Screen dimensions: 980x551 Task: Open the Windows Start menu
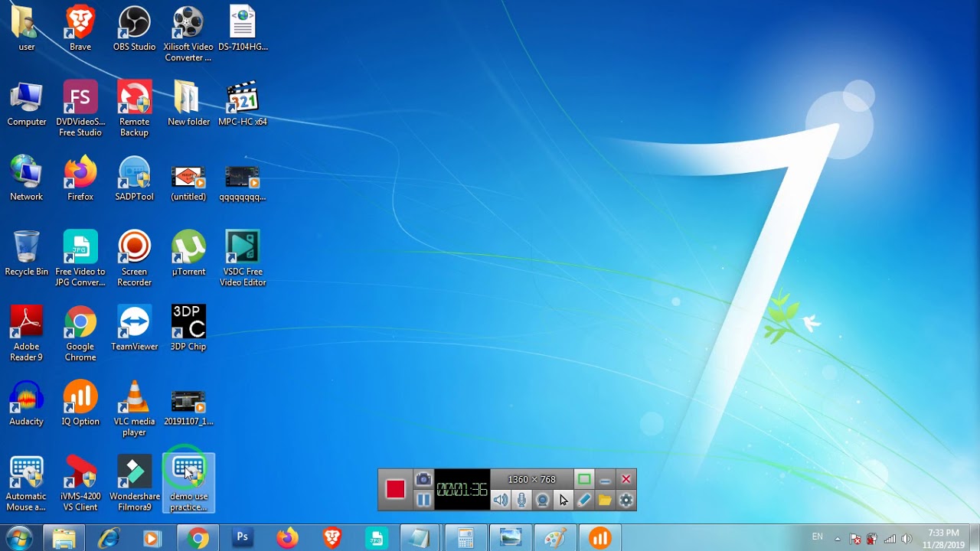point(18,538)
